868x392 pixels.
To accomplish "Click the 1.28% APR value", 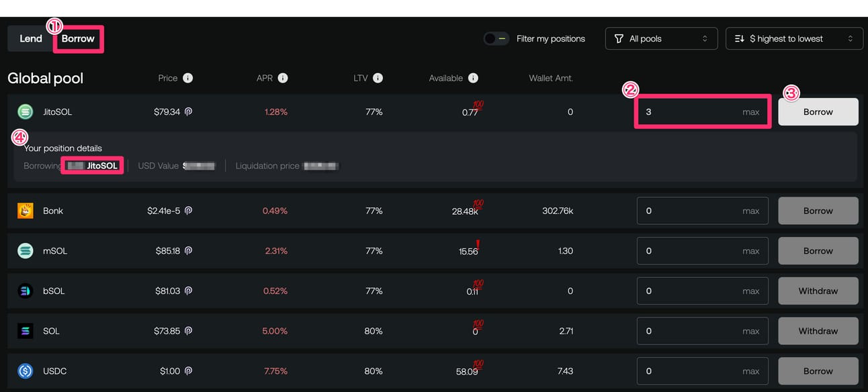I will click(x=275, y=112).
